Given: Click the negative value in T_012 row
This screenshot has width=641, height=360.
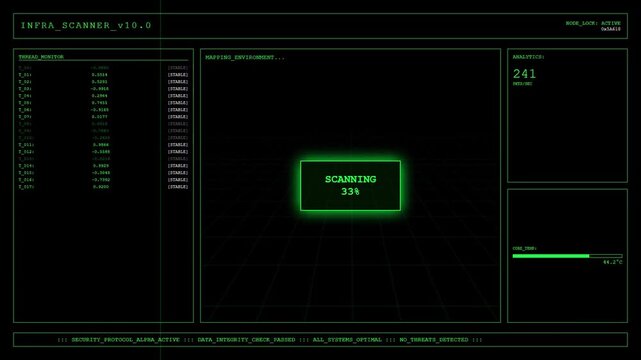Looking at the screenshot, I should click(x=101, y=152).
